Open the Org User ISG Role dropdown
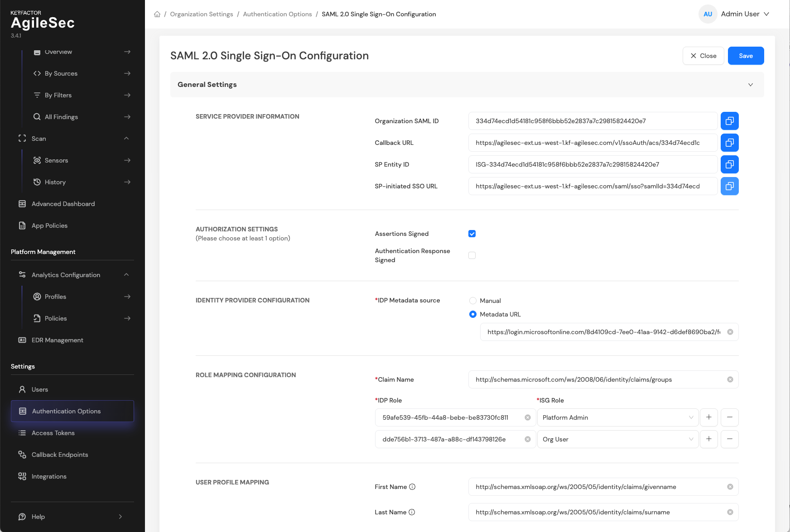This screenshot has width=790, height=532. 618,439
